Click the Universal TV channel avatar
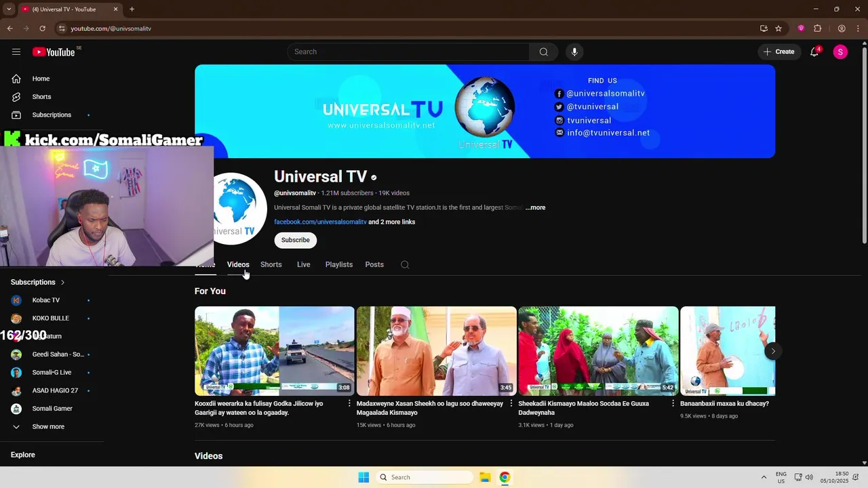The width and height of the screenshot is (868, 488). pos(239,209)
